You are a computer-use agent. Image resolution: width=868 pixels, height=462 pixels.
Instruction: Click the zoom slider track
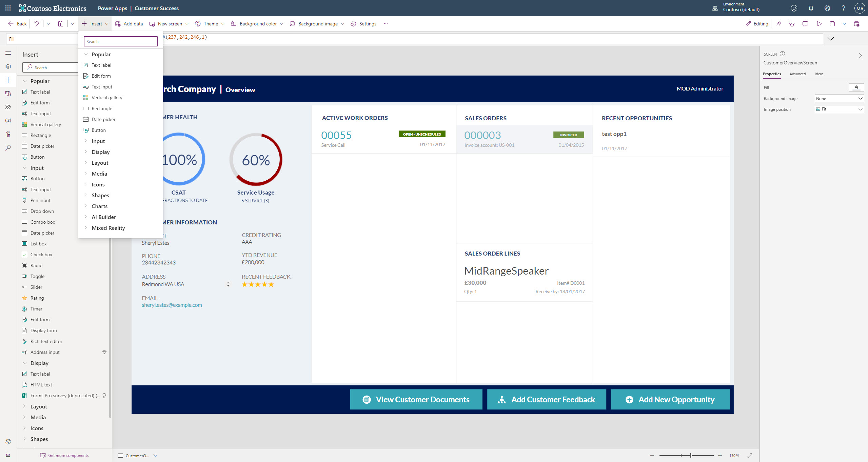[x=686, y=456]
